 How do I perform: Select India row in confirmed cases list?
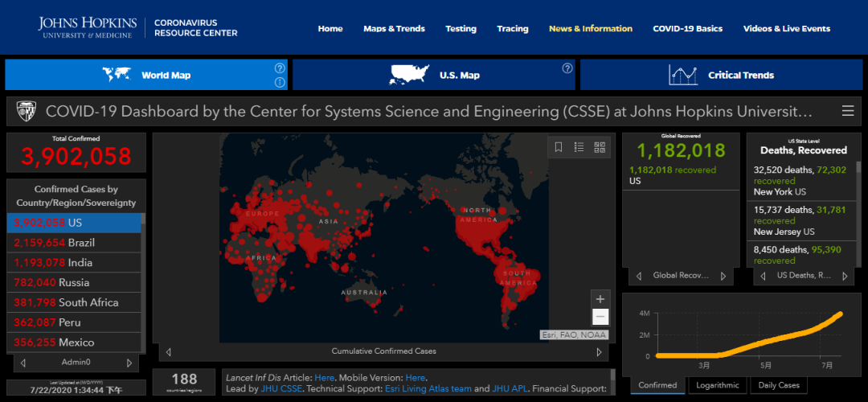pos(74,262)
